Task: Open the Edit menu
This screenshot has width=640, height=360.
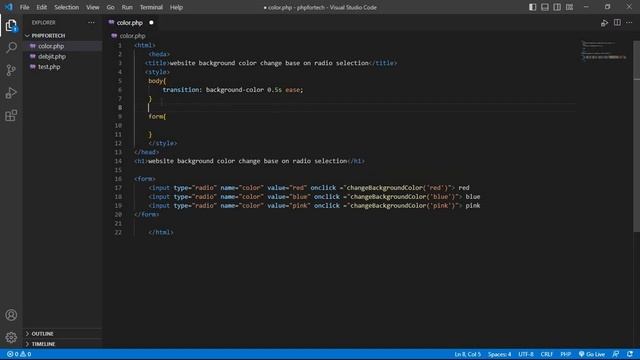Action: click(42, 7)
